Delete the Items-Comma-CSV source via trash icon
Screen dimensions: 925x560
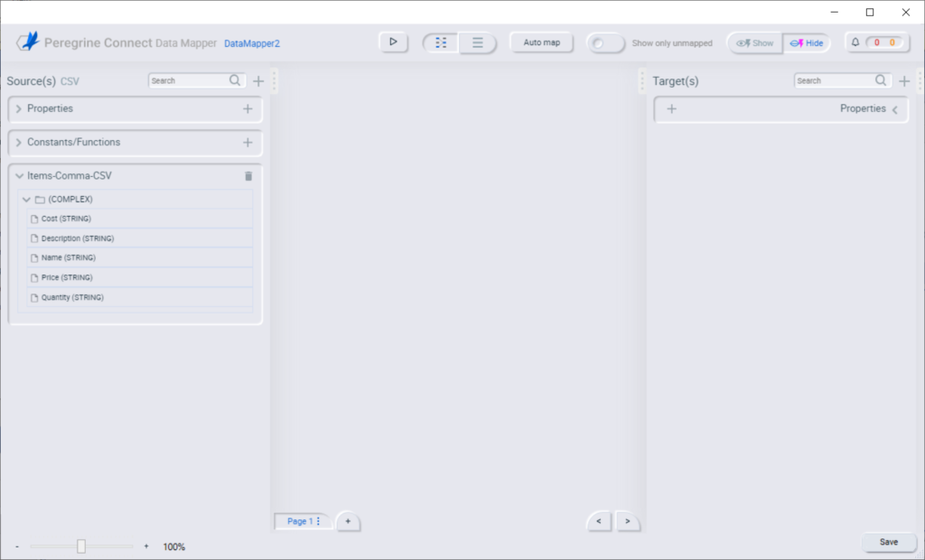point(248,176)
